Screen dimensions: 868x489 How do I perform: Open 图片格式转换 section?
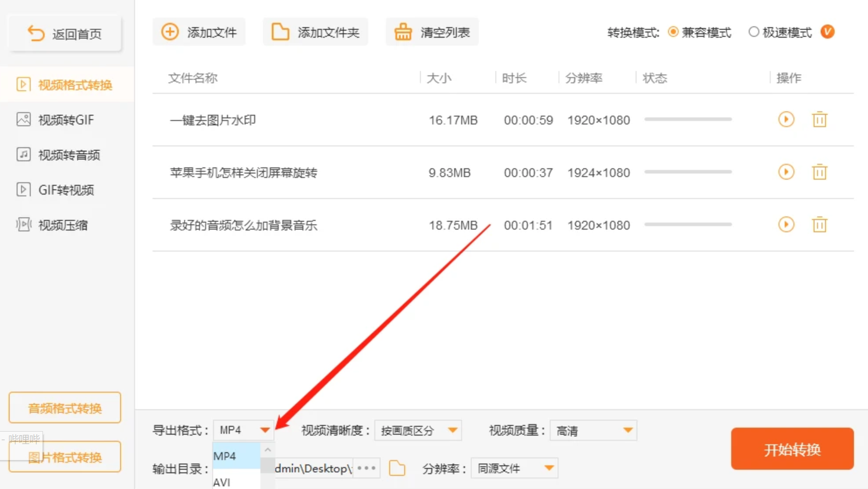65,457
